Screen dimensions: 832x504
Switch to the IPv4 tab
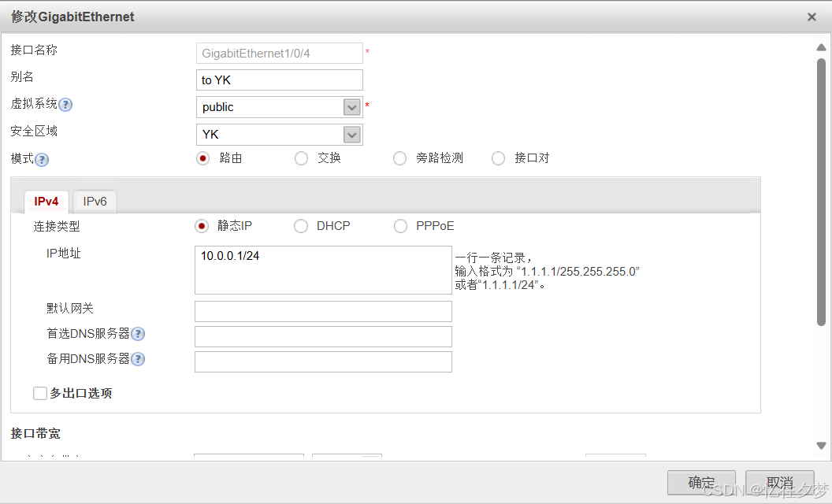click(46, 202)
